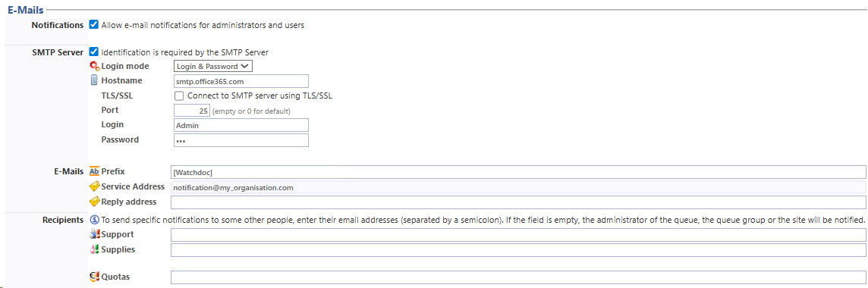Click the Service Address tag icon
868x288 pixels.
point(94,186)
